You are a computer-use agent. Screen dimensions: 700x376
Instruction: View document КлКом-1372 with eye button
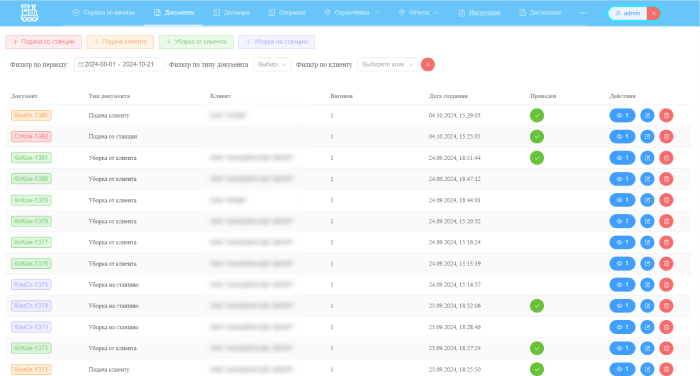point(622,348)
